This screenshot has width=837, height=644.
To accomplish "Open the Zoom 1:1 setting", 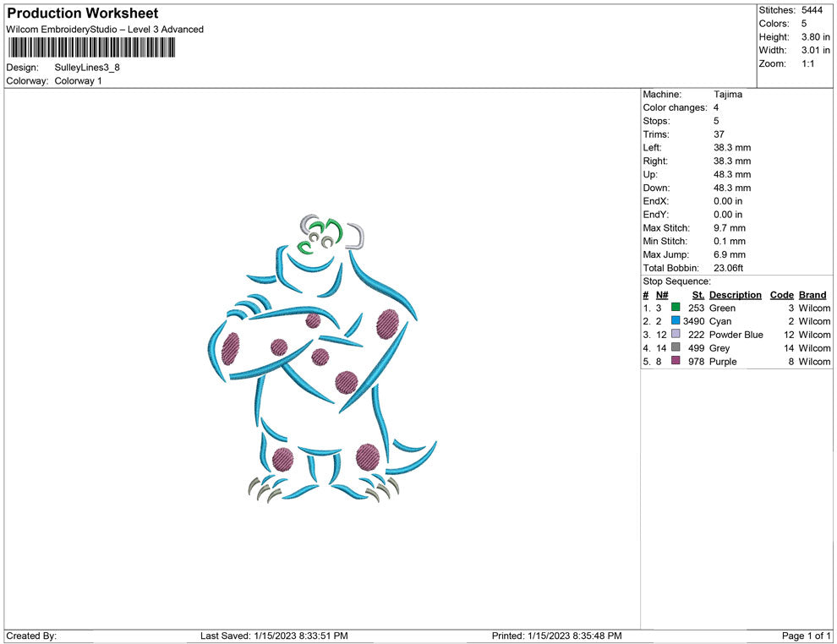I will (807, 63).
